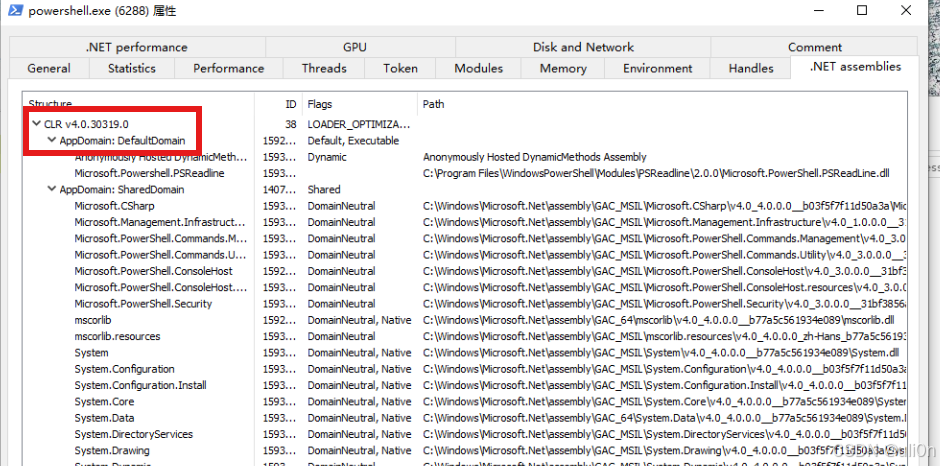Click the 'DomainNeutral, Native' flag for System.Core
Image resolution: width=940 pixels, height=466 pixels.
click(359, 402)
